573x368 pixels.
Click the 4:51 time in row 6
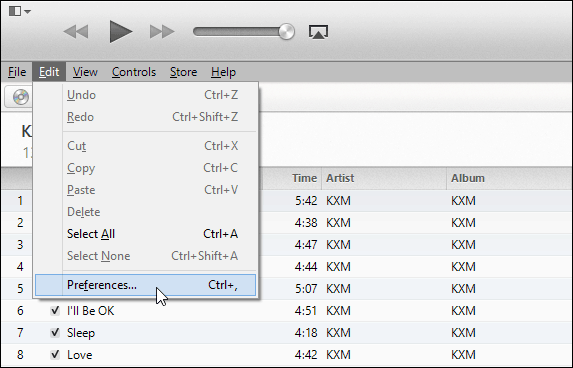pyautogui.click(x=306, y=311)
